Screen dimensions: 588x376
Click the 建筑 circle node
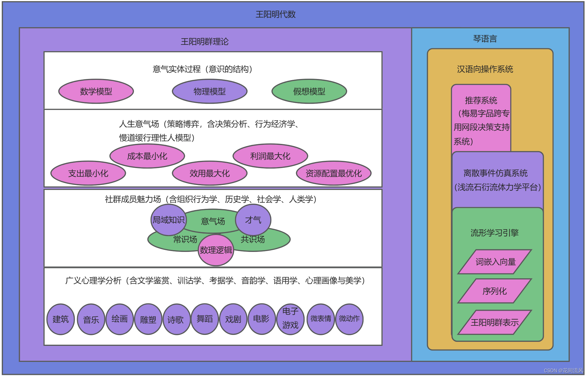pyautogui.click(x=61, y=319)
